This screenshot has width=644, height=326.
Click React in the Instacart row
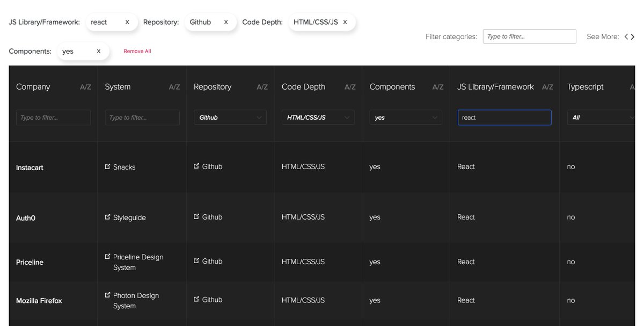(466, 166)
